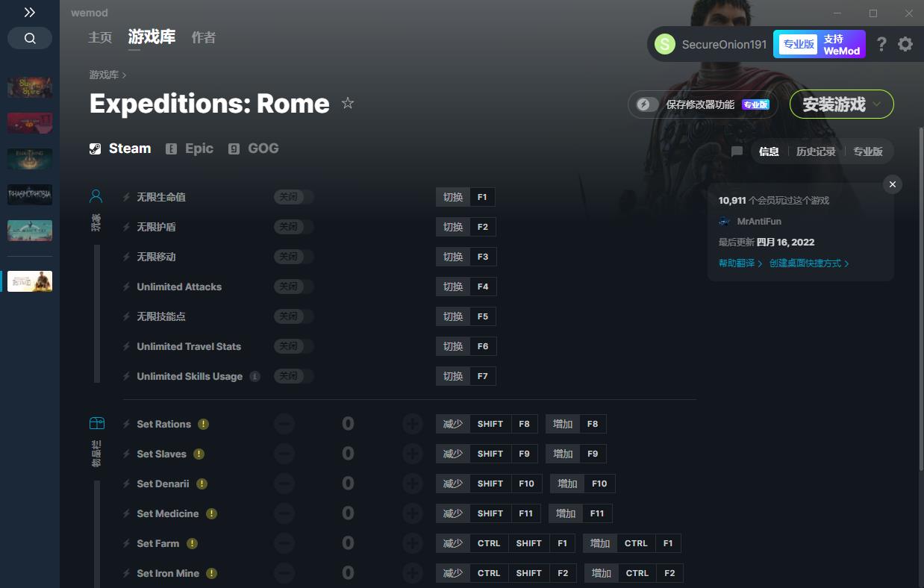Click warning icon next to Set Rations
This screenshot has width=924, height=588.
[203, 424]
